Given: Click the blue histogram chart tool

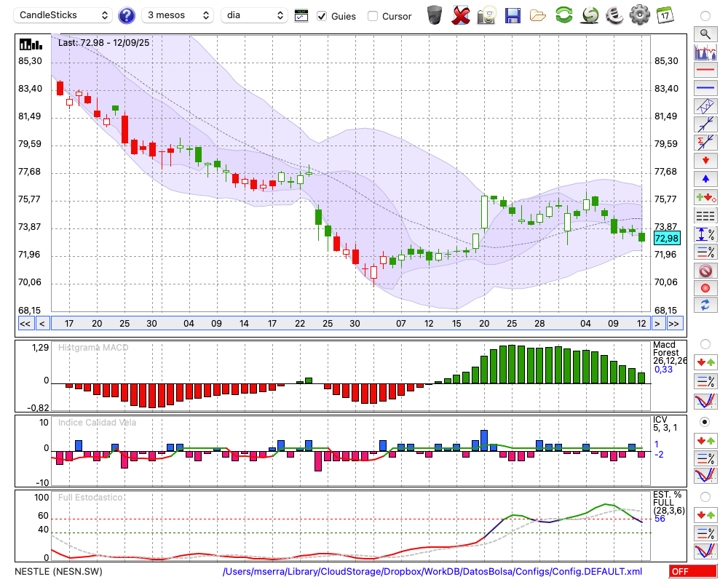Looking at the screenshot, I should tap(705, 52).
